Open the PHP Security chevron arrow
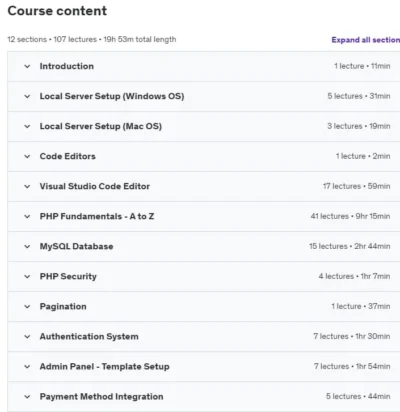The width and height of the screenshot is (400, 412). click(27, 276)
